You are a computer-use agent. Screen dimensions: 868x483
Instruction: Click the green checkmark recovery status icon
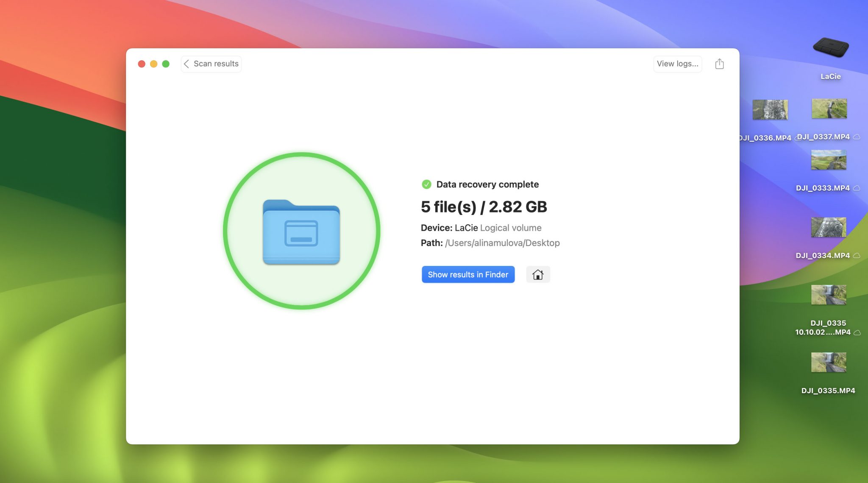click(x=426, y=184)
